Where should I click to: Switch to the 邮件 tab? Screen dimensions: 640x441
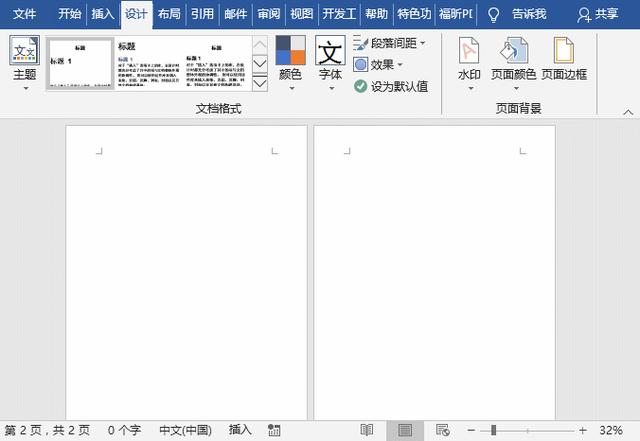coord(236,14)
